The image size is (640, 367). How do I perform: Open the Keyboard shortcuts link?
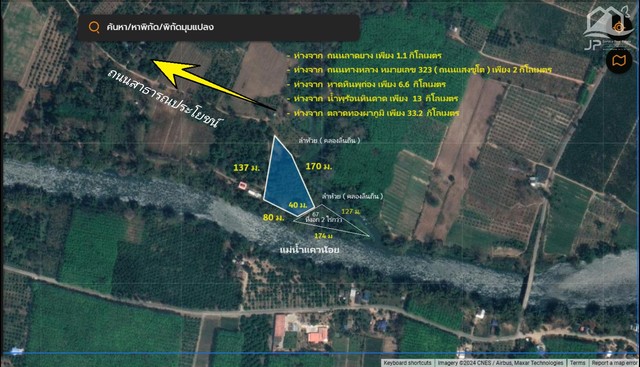[x=407, y=363]
